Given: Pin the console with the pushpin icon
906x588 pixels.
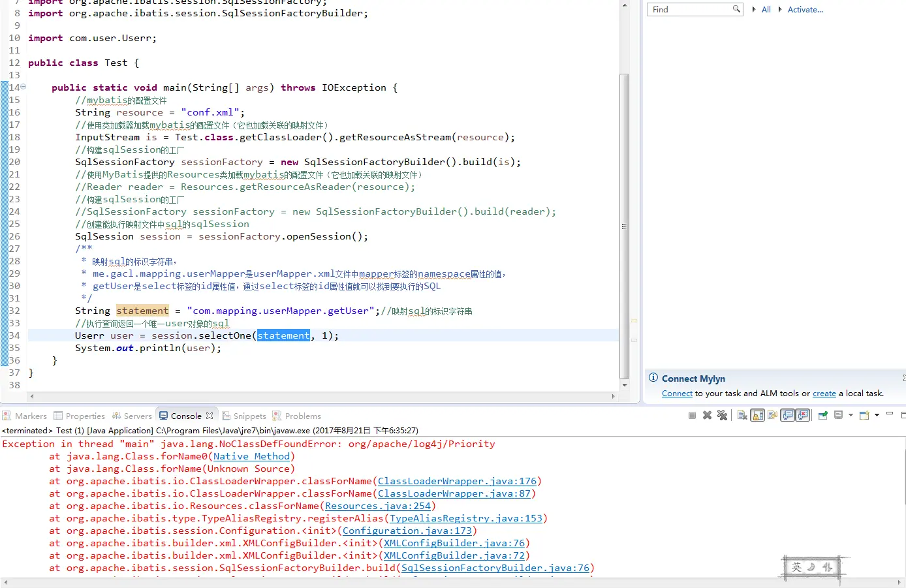Looking at the screenshot, I should tap(822, 416).
